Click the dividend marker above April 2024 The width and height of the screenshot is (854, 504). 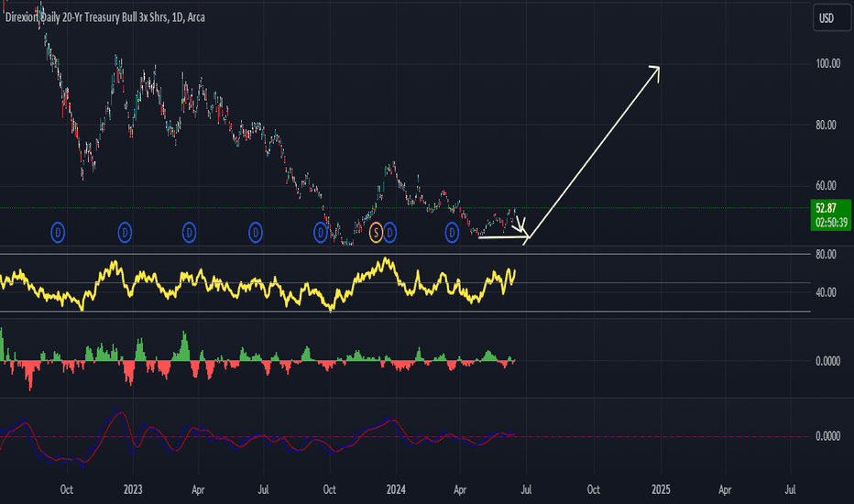(x=452, y=233)
